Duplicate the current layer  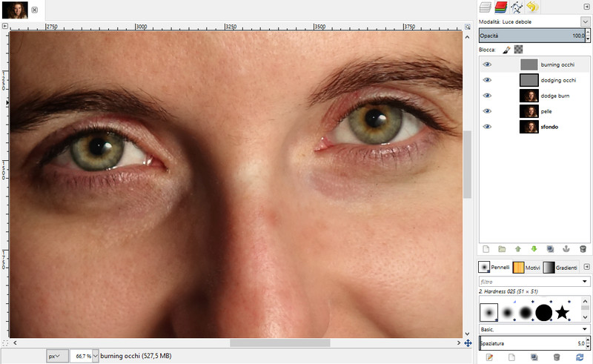[550, 249]
